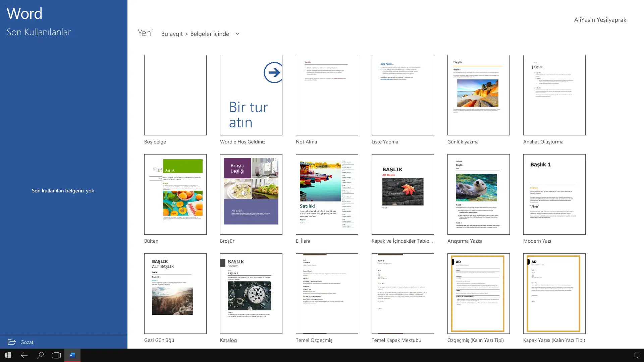The width and height of the screenshot is (644, 362).
Task: Click the Liste Yapma caption text
Action: click(x=385, y=142)
